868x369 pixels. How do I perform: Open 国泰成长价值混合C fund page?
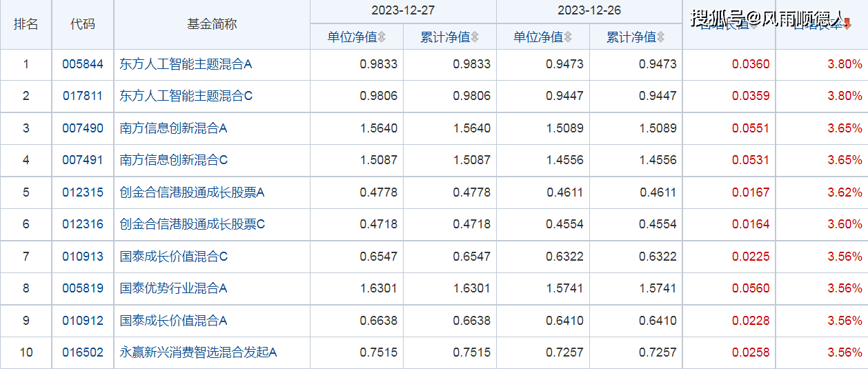pos(174,257)
